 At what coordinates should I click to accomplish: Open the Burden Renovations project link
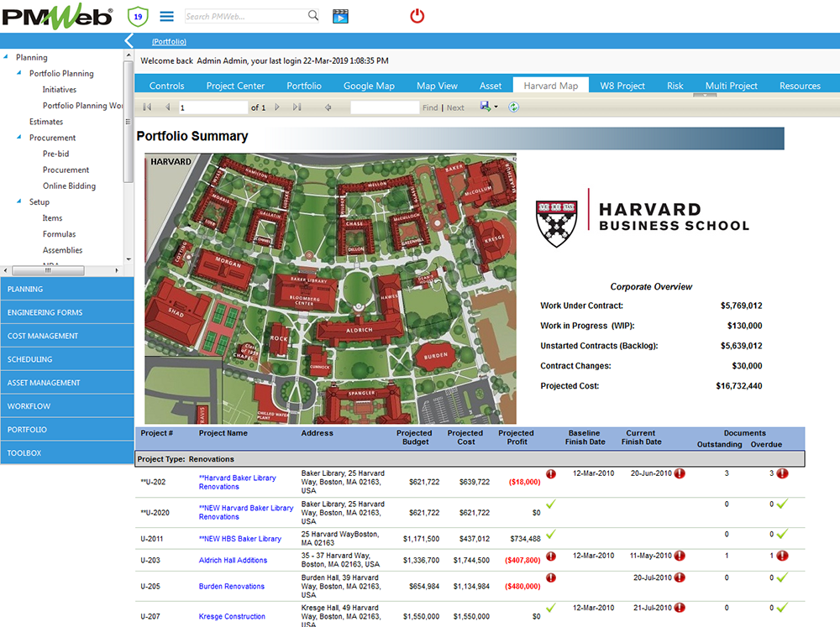[231, 587]
